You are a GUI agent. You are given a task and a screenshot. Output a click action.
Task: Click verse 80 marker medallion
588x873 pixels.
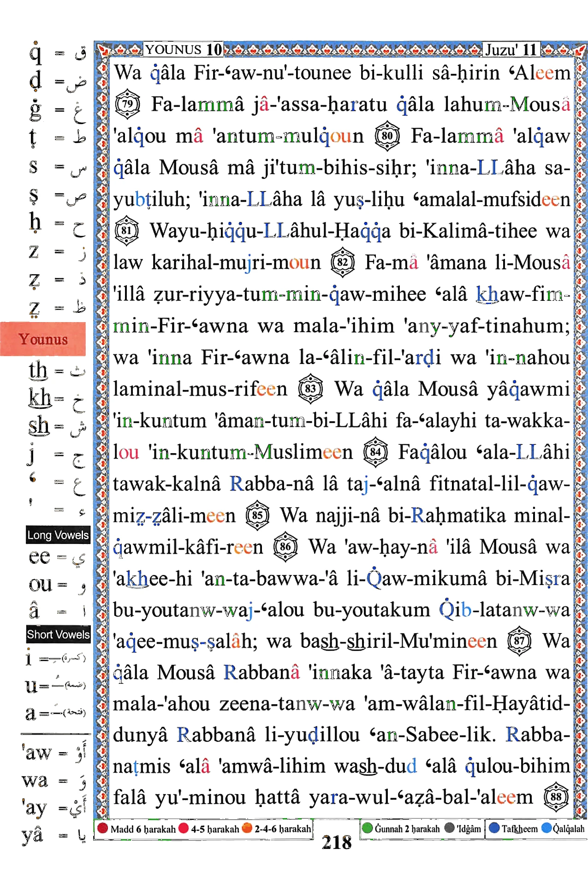click(387, 136)
